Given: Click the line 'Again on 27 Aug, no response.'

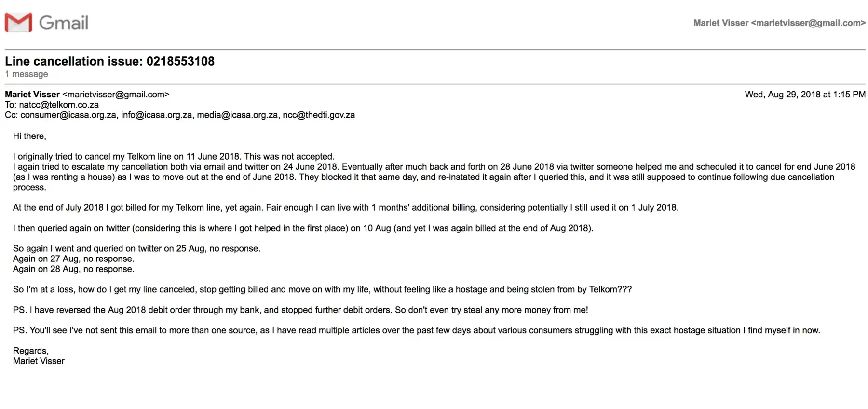Looking at the screenshot, I should pos(73,259).
